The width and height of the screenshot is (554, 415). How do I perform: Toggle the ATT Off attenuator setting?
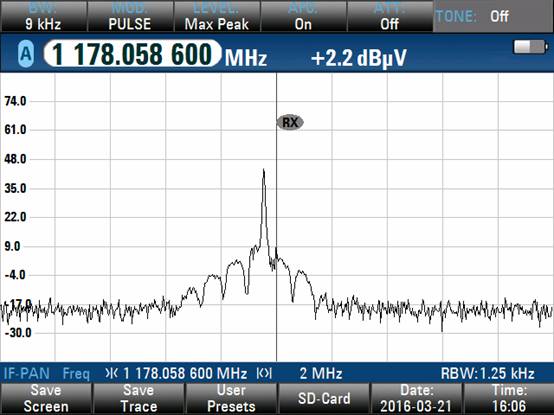click(x=390, y=16)
